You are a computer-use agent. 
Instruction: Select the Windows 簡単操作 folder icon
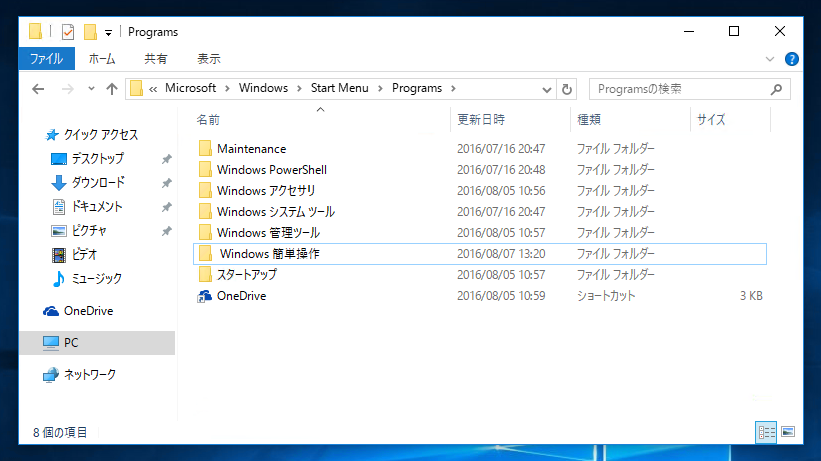click(205, 254)
